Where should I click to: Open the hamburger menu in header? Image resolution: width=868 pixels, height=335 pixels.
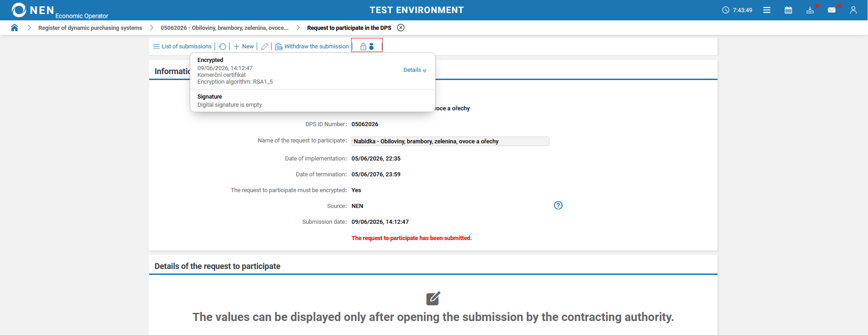click(x=767, y=10)
